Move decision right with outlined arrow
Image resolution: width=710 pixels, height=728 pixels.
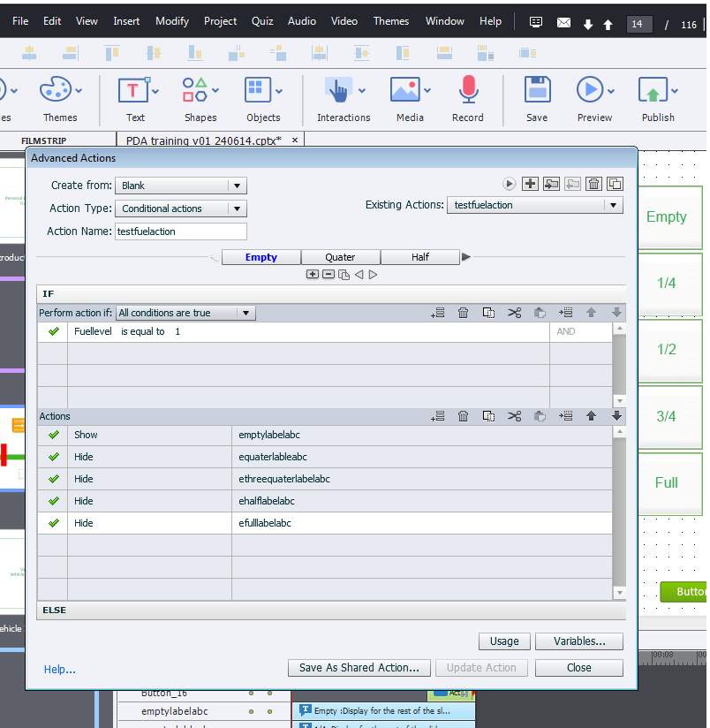pos(373,275)
